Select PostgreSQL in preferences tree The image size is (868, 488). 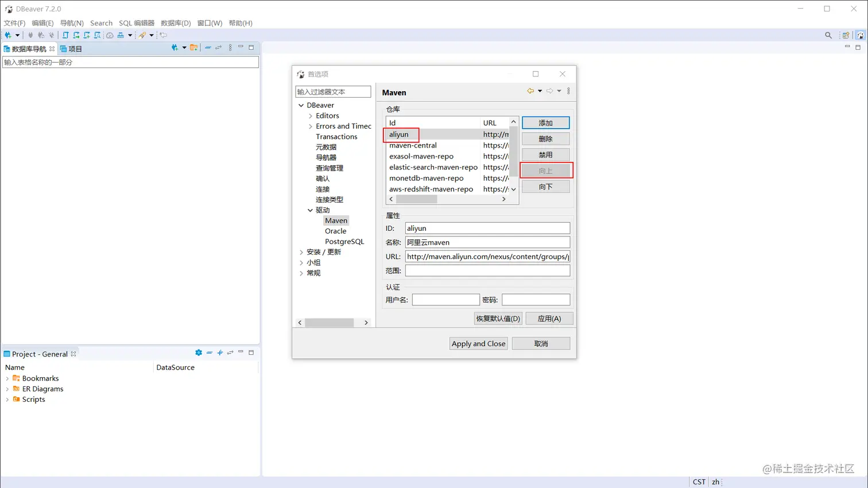pyautogui.click(x=344, y=242)
